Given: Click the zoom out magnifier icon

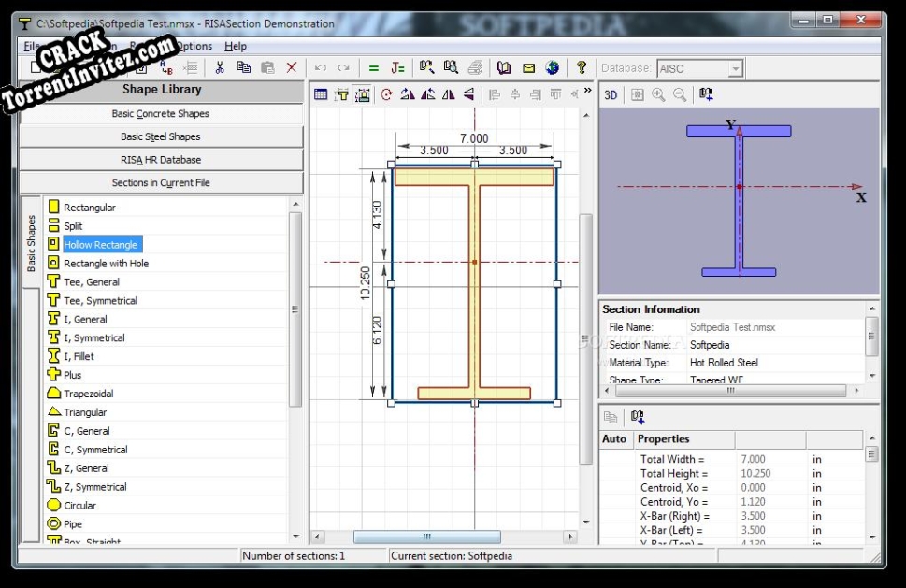Looking at the screenshot, I should coord(680,94).
